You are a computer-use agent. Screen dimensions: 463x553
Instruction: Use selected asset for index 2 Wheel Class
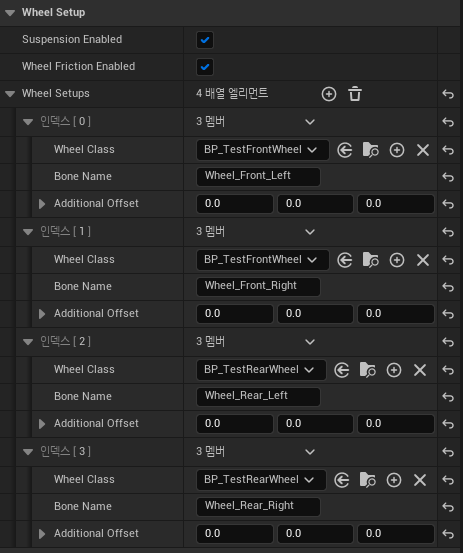[342, 370]
